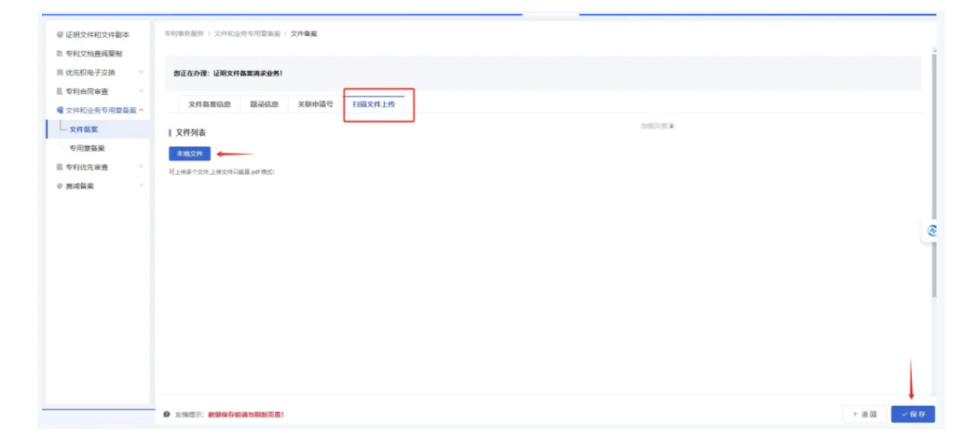Switch to the 文件备案信息 tab
Viewport: 980px width, 445px height.
tap(209, 104)
